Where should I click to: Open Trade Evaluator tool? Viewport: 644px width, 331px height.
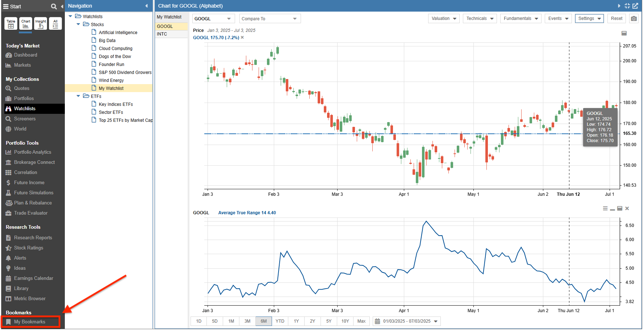[x=26, y=213]
